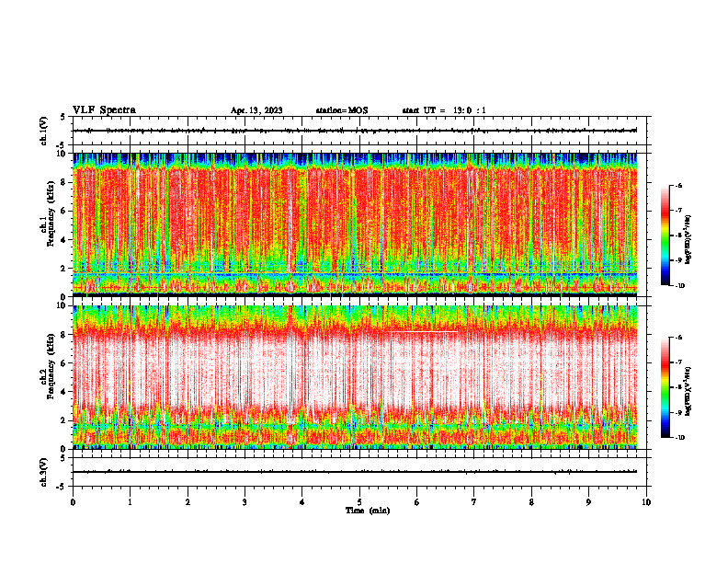Screen dimensions: 728x563
Task: Click time axis tick label '9'
Action: (x=588, y=502)
